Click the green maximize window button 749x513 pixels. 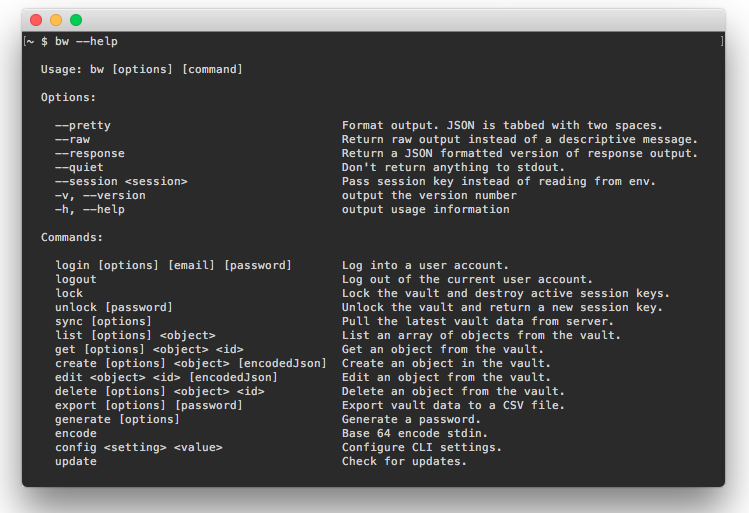76,20
